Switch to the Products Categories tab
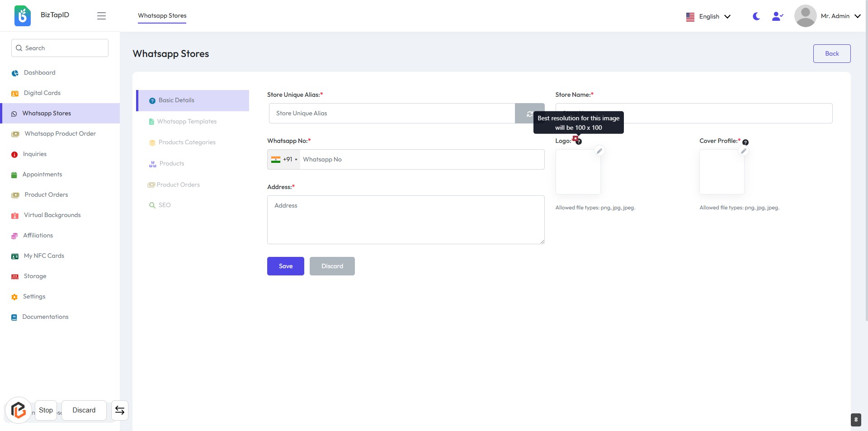The image size is (868, 431). (x=187, y=142)
